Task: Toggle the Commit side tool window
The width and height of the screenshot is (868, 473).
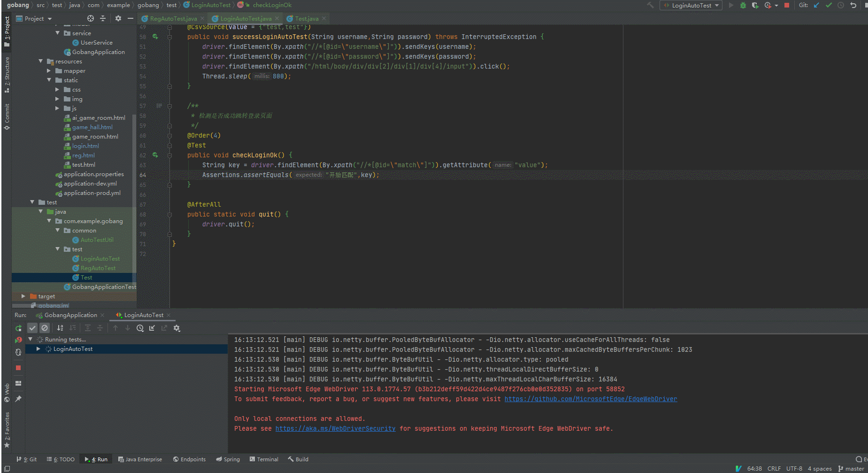Action: pos(7,116)
